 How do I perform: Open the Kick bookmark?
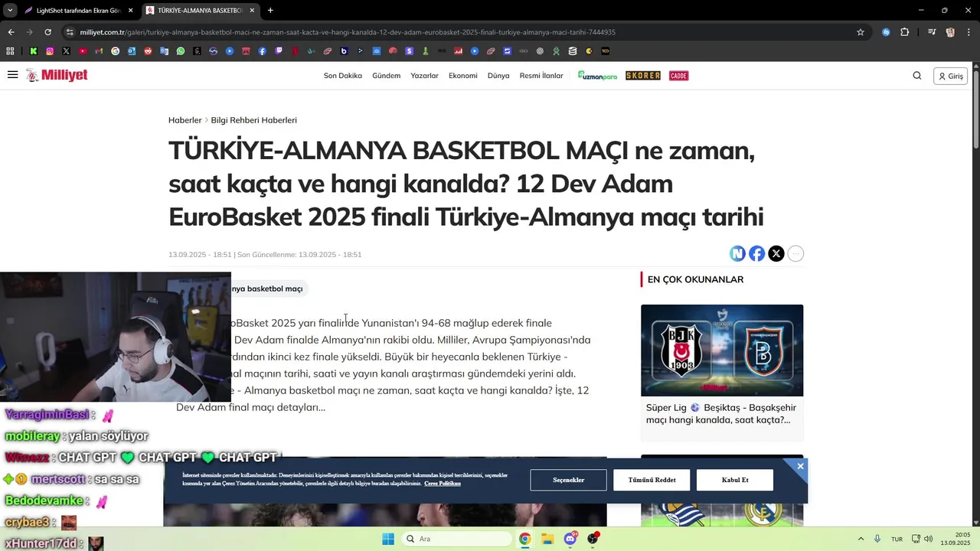click(x=34, y=51)
